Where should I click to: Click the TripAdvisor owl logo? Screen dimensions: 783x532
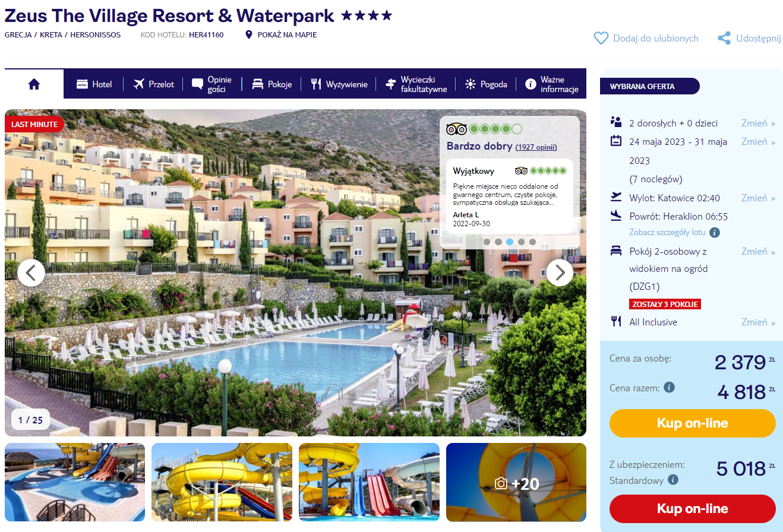tap(456, 129)
